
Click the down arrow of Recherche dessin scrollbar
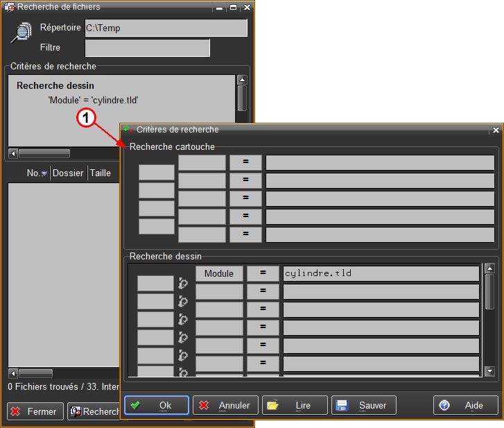(490, 371)
